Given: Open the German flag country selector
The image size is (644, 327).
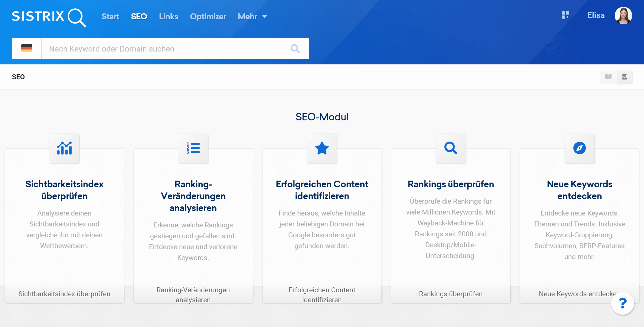Looking at the screenshot, I should tap(27, 49).
